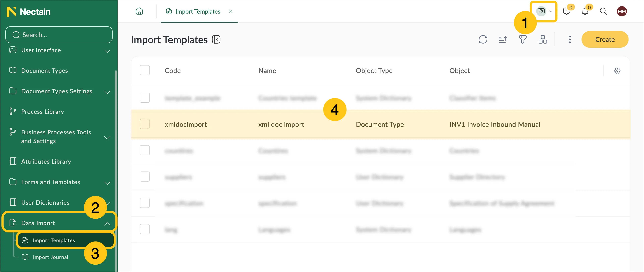Click the "xml doc import" name cell
The height and width of the screenshot is (272, 644).
[281, 124]
